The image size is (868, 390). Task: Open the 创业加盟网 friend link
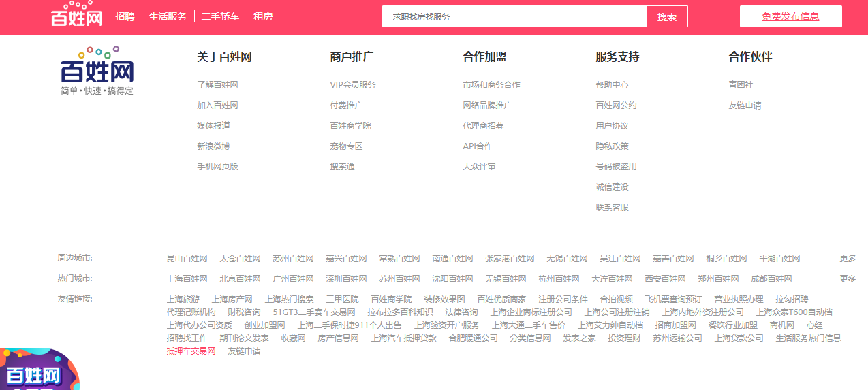(x=264, y=325)
